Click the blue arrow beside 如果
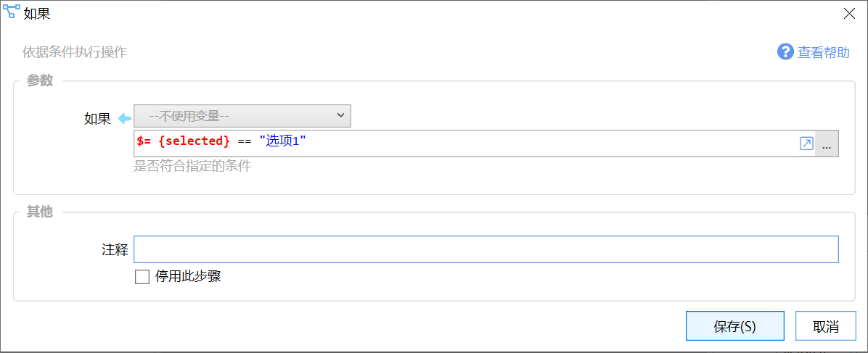868x353 pixels. [125, 118]
